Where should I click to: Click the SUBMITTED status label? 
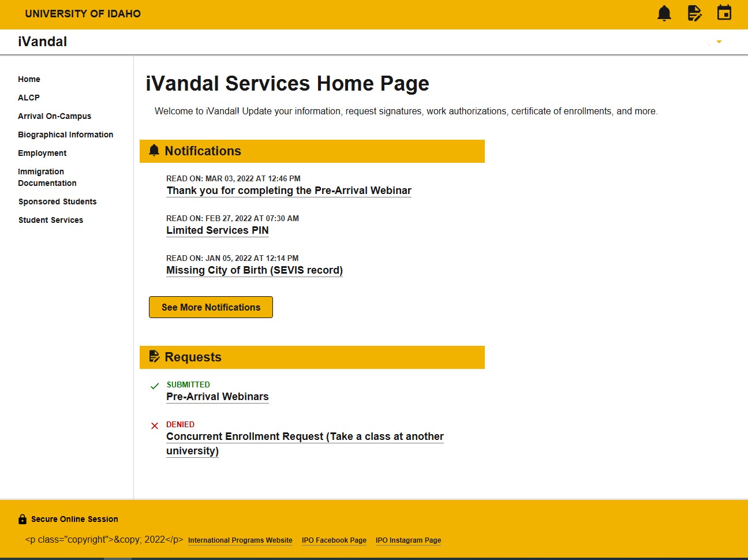(188, 384)
